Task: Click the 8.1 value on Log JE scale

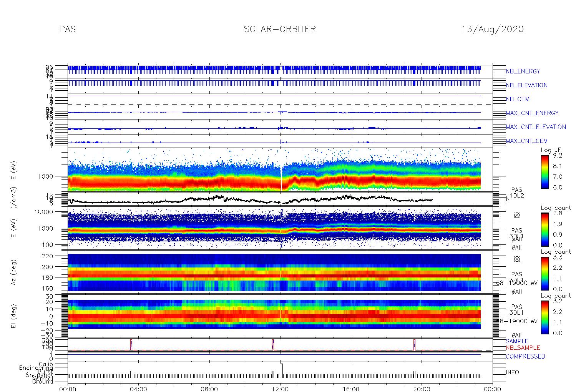Action: [557, 166]
